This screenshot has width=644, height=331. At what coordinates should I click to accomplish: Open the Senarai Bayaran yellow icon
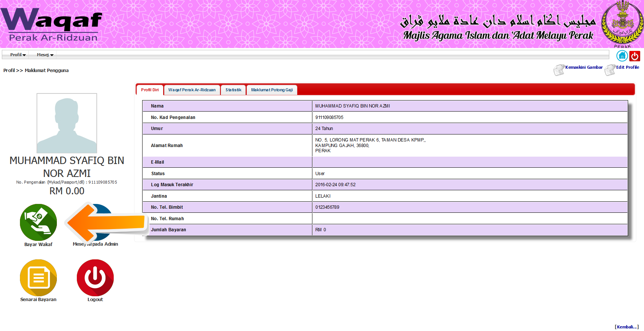[38, 278]
